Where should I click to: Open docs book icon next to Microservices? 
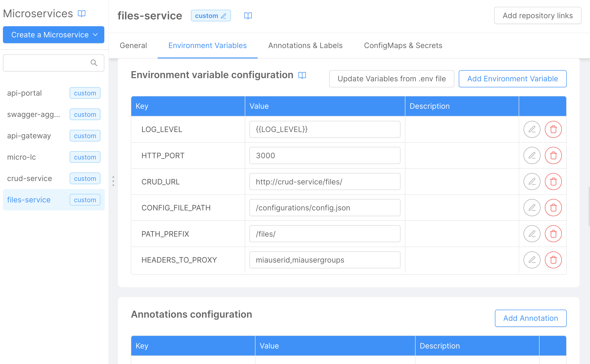pos(82,14)
